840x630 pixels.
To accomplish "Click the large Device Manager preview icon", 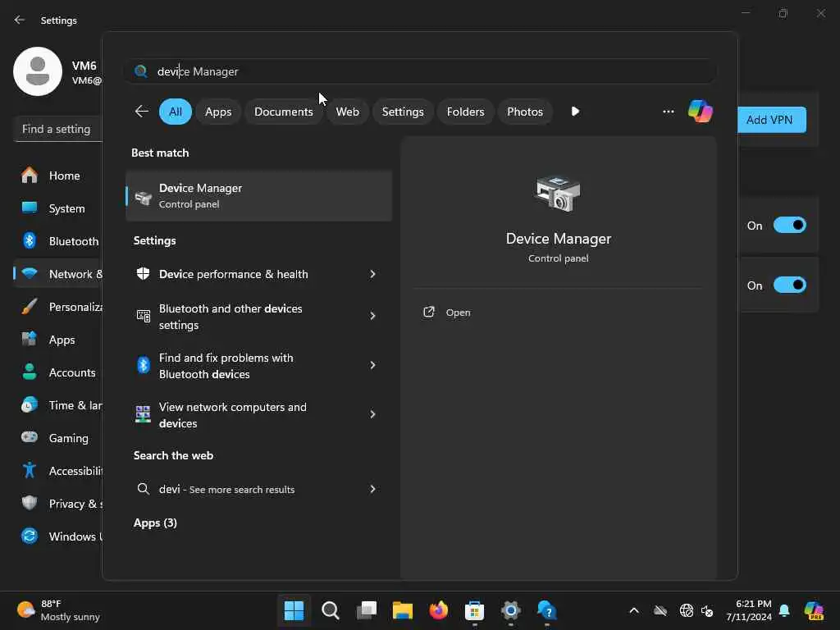I will pos(558,194).
